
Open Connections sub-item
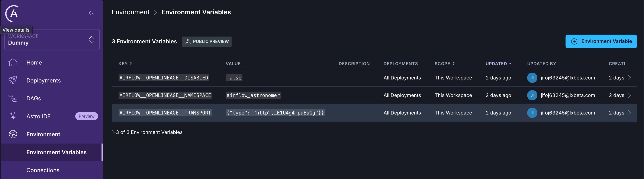click(43, 170)
